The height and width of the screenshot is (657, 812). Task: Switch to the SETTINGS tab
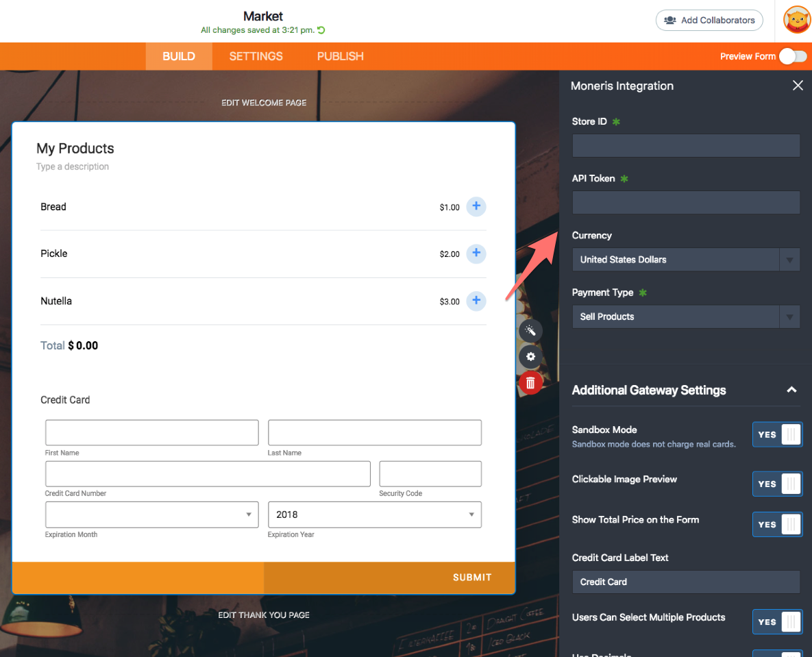click(x=256, y=56)
